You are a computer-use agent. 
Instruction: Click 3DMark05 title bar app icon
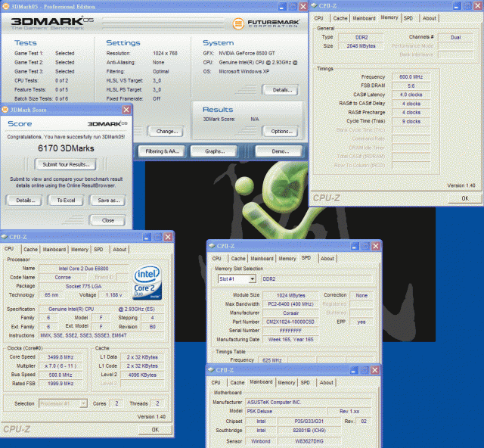tap(5, 7)
